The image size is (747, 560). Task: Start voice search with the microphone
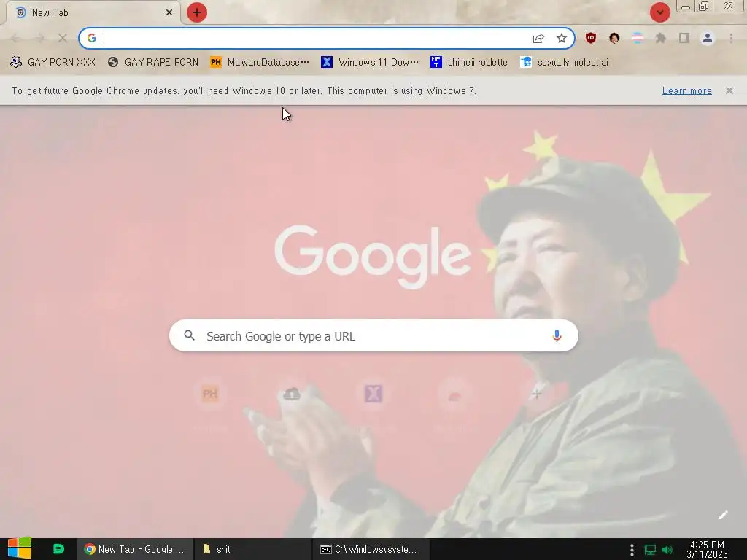(557, 335)
